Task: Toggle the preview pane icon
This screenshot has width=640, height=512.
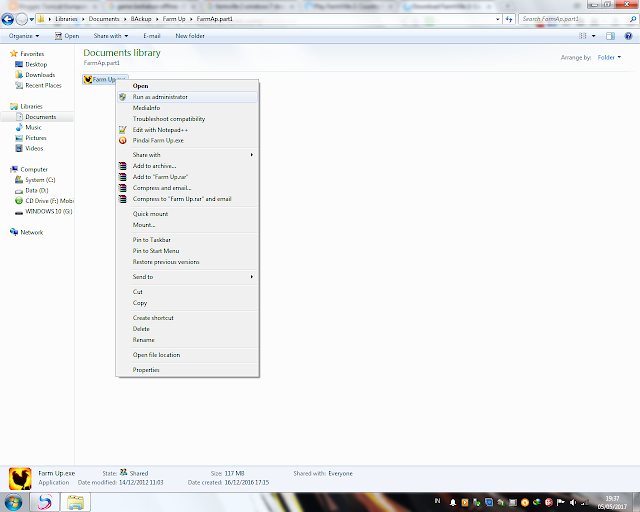Action: [610, 36]
